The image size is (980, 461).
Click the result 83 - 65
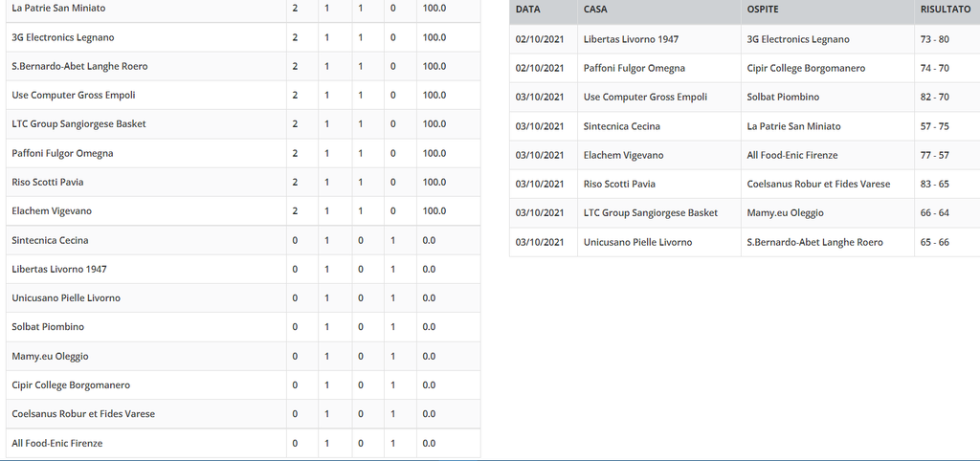point(934,184)
